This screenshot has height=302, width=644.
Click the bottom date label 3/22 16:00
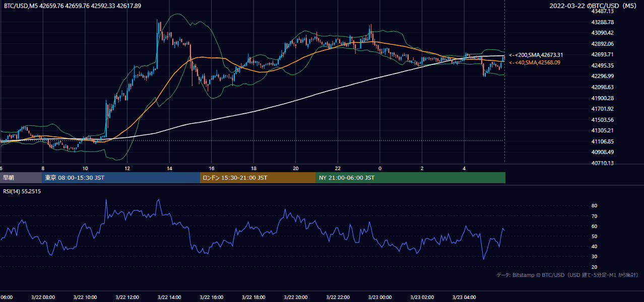click(212, 297)
